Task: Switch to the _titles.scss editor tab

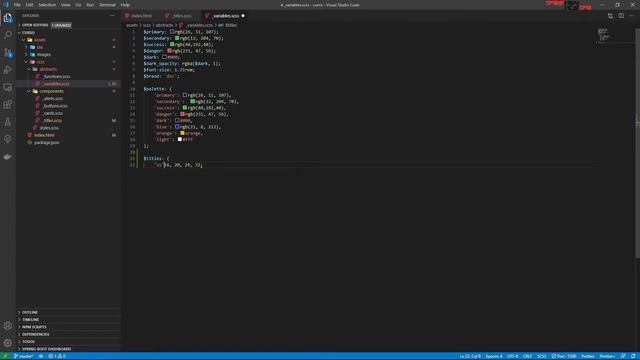Action: [181, 16]
